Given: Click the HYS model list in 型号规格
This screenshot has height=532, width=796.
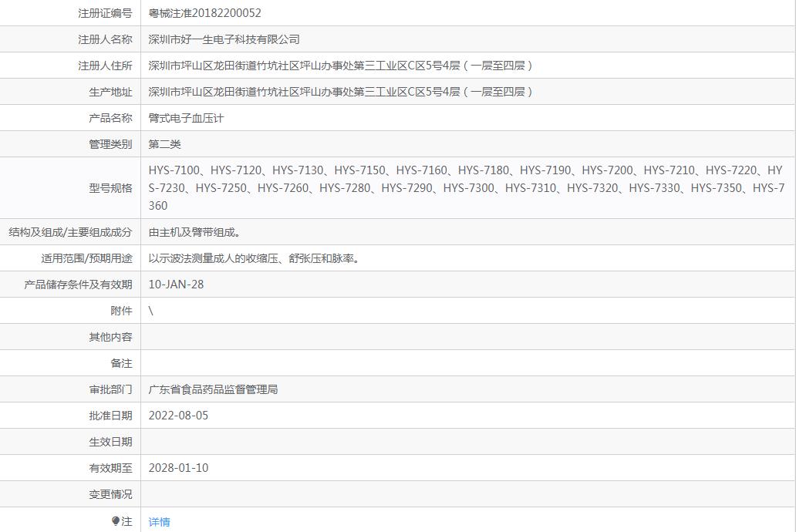Looking at the screenshot, I should [x=467, y=188].
